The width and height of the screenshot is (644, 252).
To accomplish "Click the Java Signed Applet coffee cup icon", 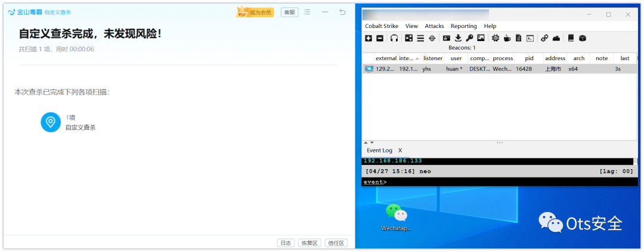I will click(507, 38).
